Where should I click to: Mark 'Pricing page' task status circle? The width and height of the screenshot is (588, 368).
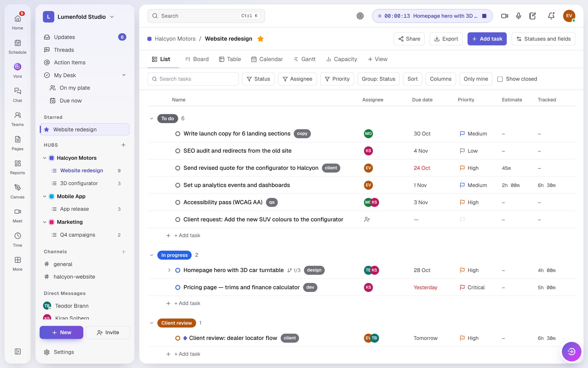[x=178, y=287]
